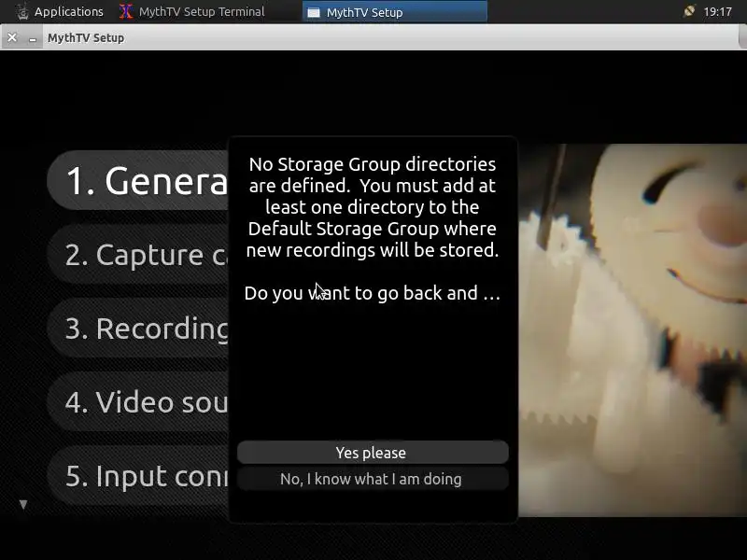Click the snowman preview image
This screenshot has width=747, height=560.
[633, 329]
